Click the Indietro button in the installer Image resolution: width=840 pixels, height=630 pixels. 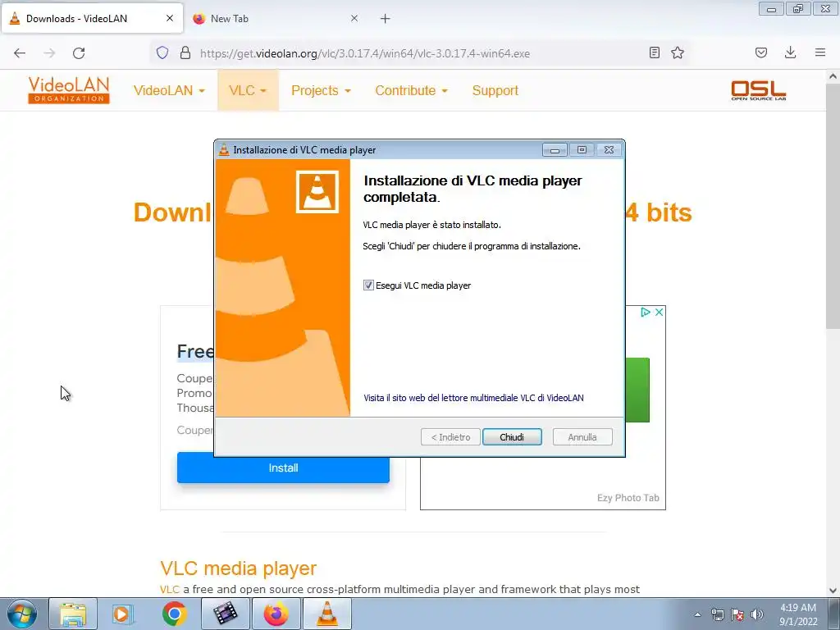coord(450,437)
